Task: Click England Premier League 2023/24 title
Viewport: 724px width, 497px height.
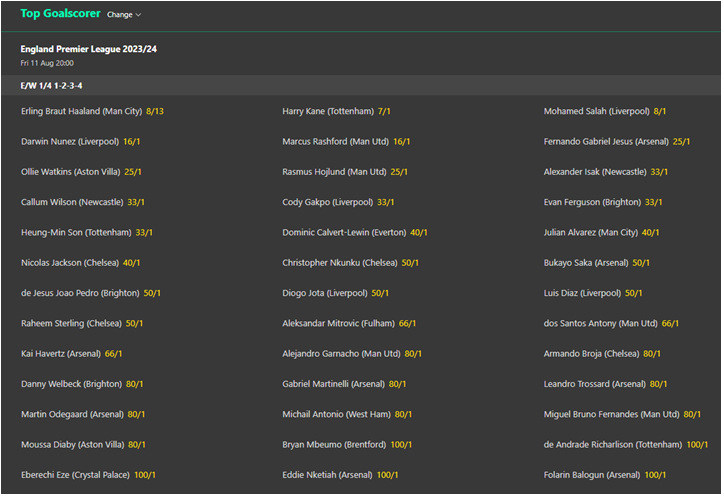Action: click(x=89, y=49)
